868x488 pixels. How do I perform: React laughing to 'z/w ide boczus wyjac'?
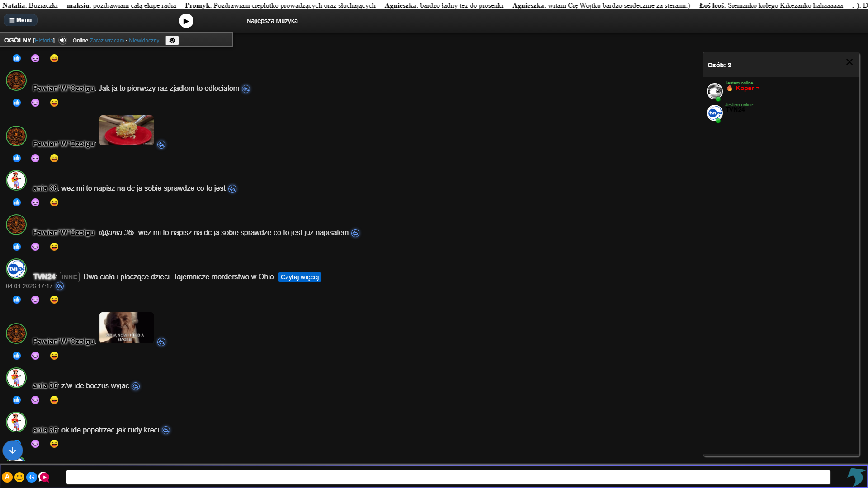[x=54, y=400]
